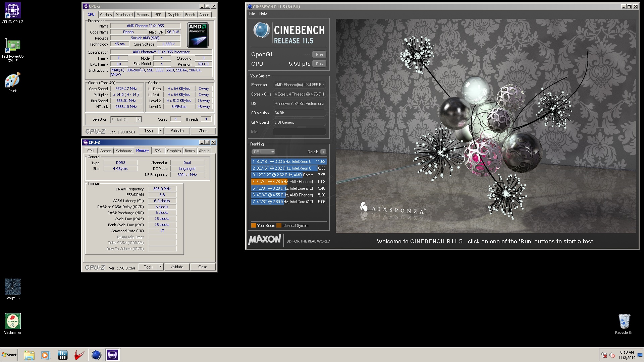
Task: Open the About tab in the Memory CPU-Z window
Action: [204, 151]
